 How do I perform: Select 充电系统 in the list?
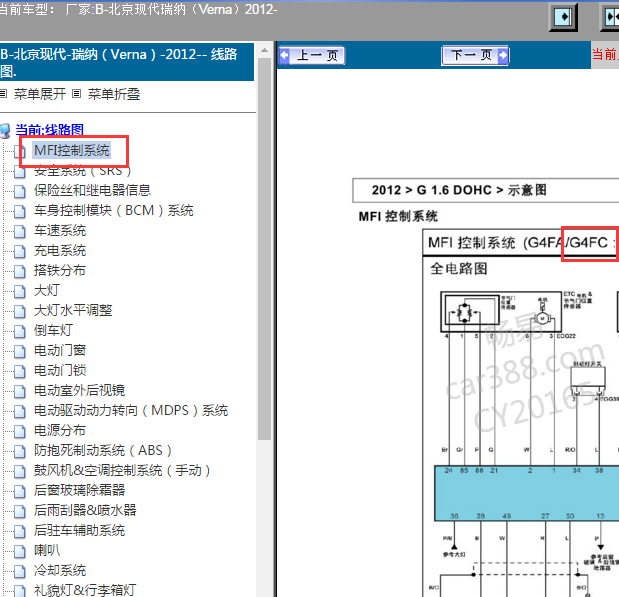pos(60,250)
